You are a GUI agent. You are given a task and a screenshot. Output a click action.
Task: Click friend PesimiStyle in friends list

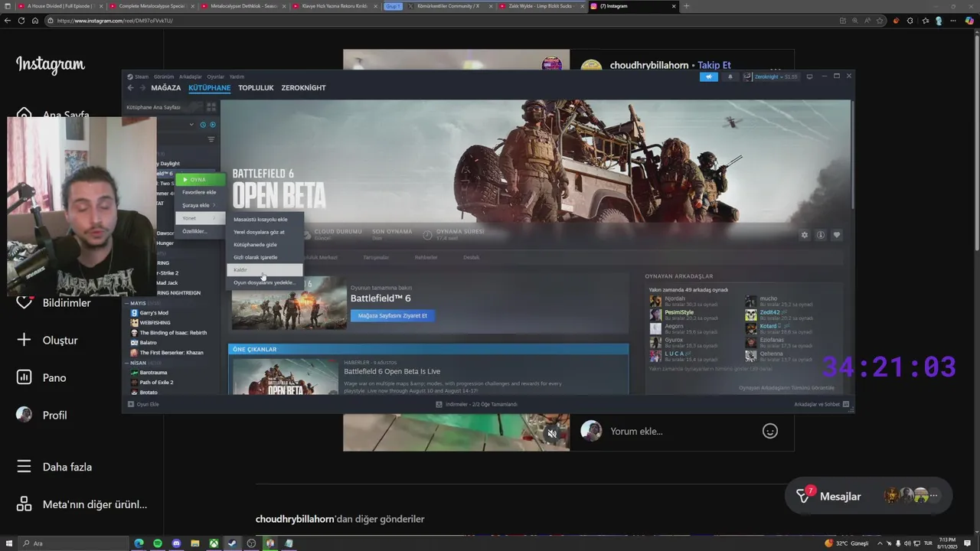(x=679, y=312)
